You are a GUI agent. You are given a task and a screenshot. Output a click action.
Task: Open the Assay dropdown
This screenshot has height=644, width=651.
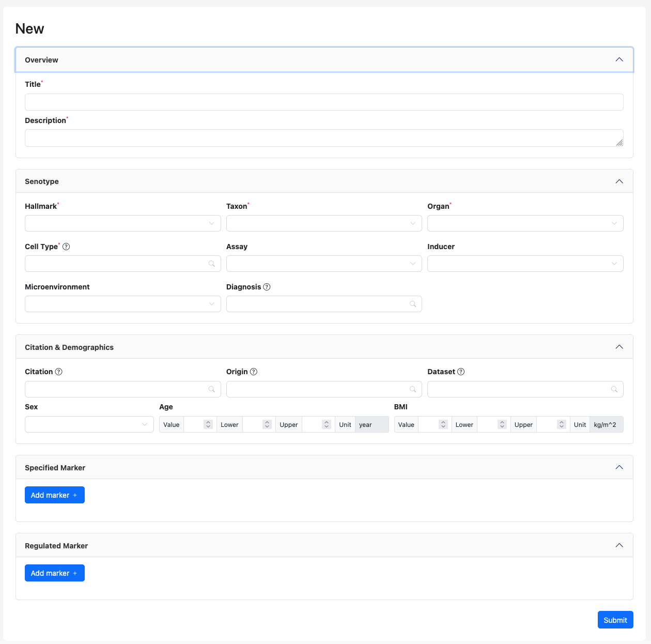324,264
